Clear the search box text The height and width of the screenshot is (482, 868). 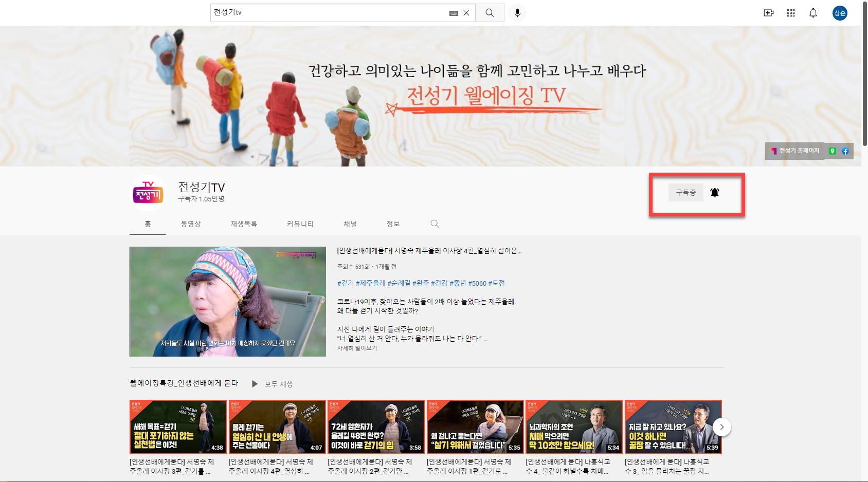point(466,13)
